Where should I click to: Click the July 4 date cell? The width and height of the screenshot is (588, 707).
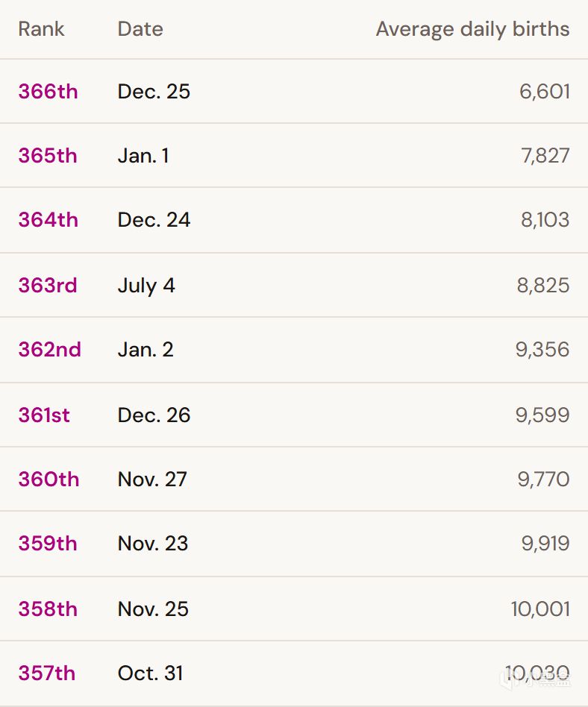point(146,286)
